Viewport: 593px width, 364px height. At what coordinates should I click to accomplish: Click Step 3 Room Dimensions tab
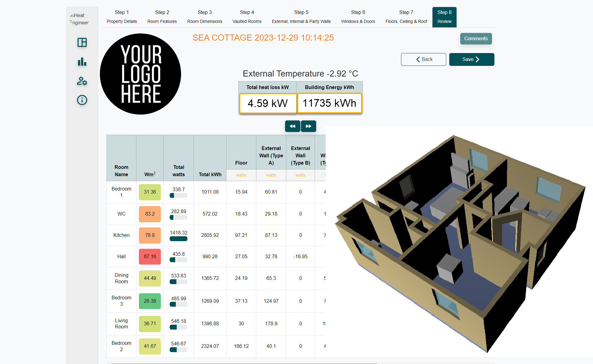204,16
